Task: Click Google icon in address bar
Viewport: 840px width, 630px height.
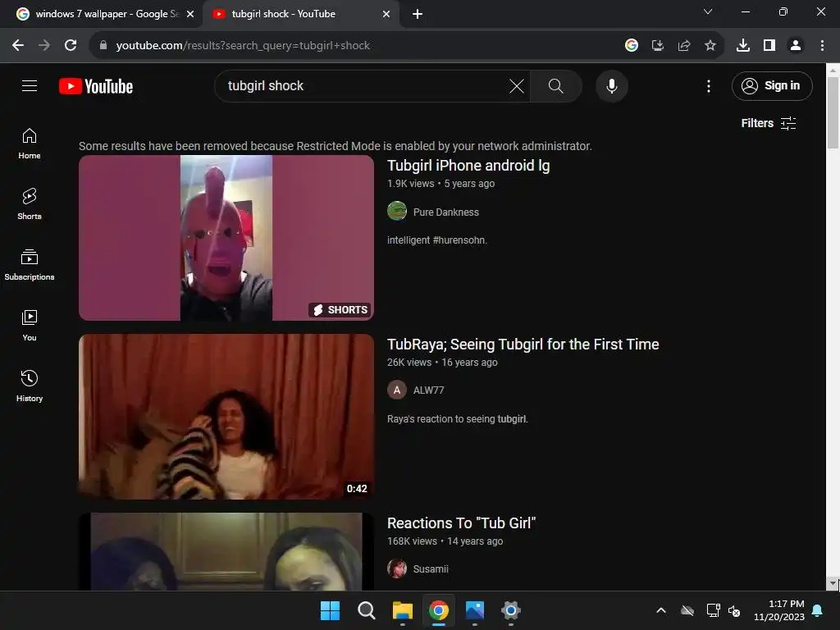Action: [x=632, y=46]
